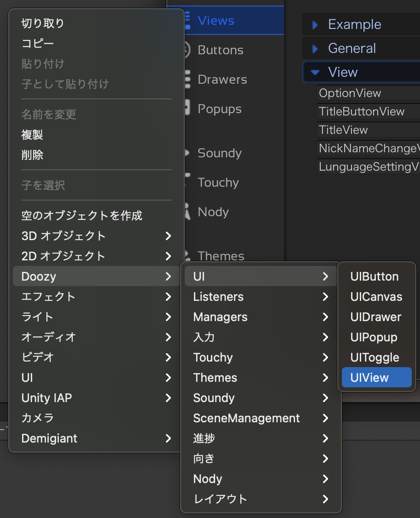420x518 pixels.
Task: Open the オーディオ submenu
Action: click(96, 337)
